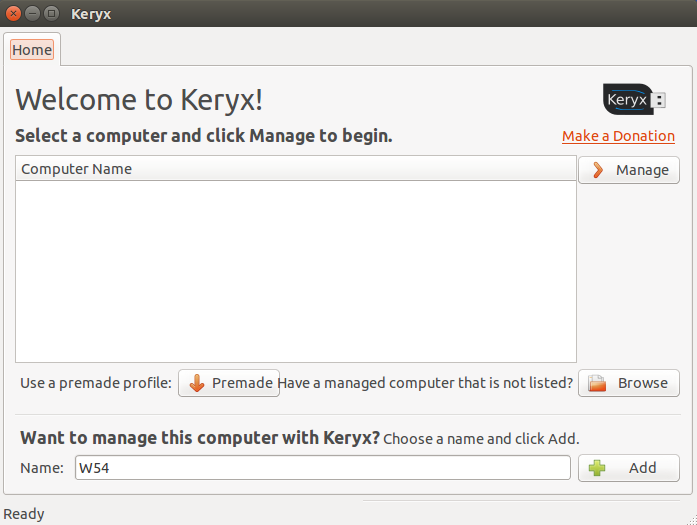Viewport: 697px width, 525px height.
Task: Click the Premade profile button
Action: [229, 383]
